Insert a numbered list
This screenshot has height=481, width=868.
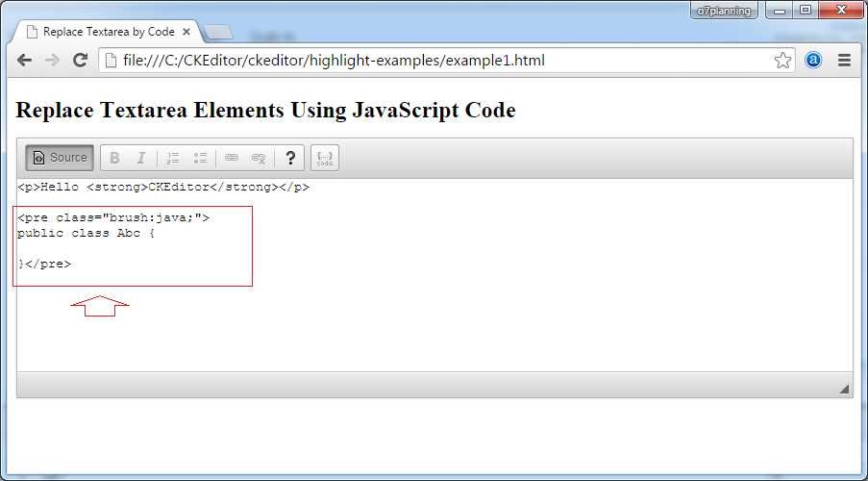point(173,158)
